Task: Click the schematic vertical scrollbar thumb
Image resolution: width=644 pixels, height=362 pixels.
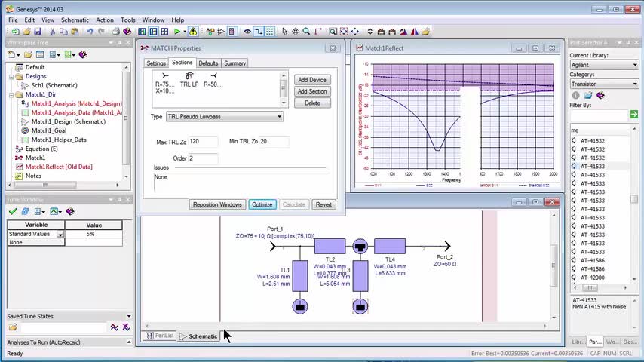Action: [x=554, y=265]
